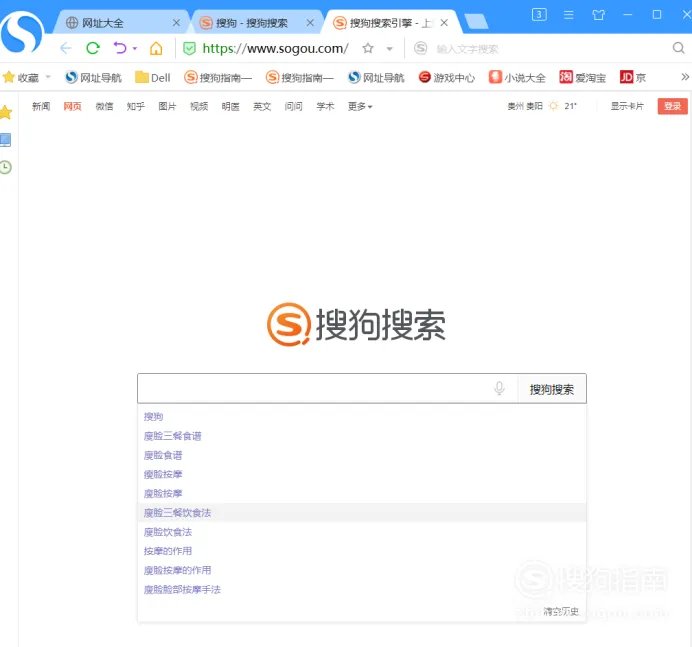The width and height of the screenshot is (692, 647).
Task: Switch to the 搜狗 - 搜狗搜索 tab
Action: pos(256,23)
